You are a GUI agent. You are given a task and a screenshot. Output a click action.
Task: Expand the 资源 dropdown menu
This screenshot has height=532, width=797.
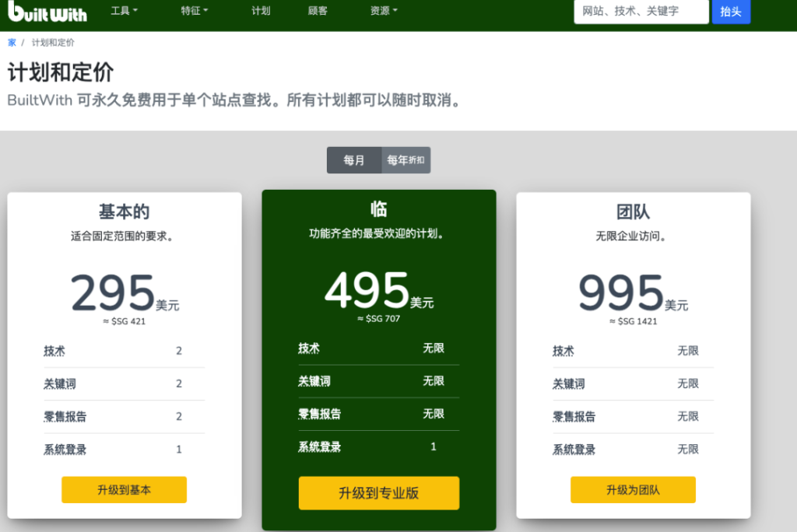click(384, 11)
